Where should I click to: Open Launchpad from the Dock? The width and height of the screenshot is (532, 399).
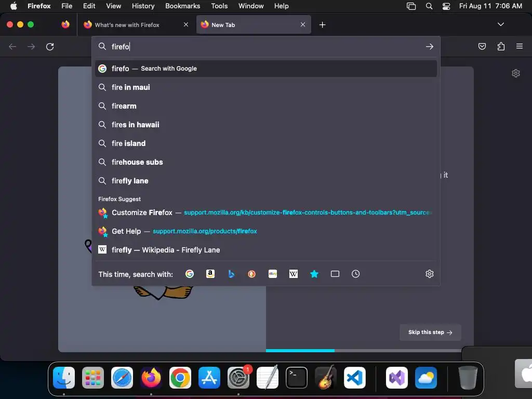(x=93, y=378)
